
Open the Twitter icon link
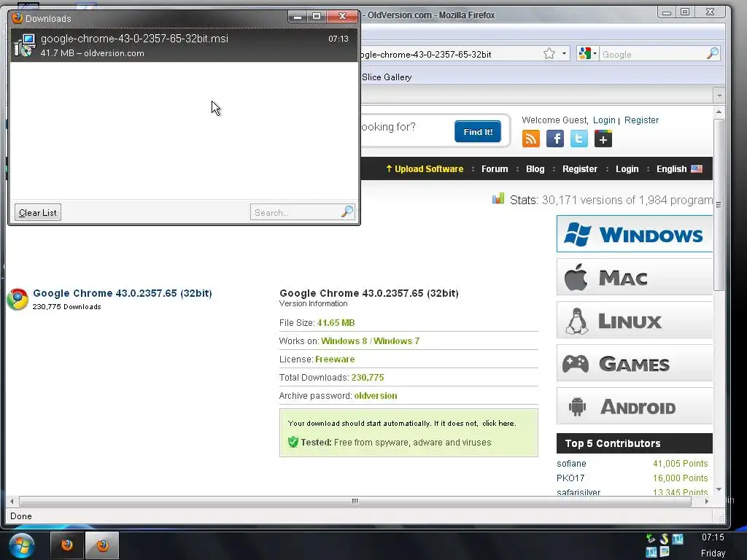click(x=578, y=139)
